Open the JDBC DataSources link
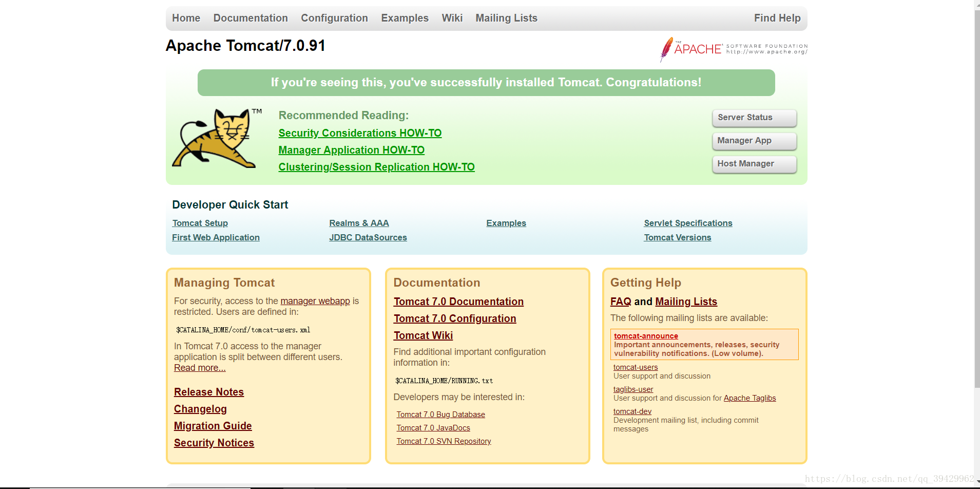The width and height of the screenshot is (980, 489). coord(368,237)
